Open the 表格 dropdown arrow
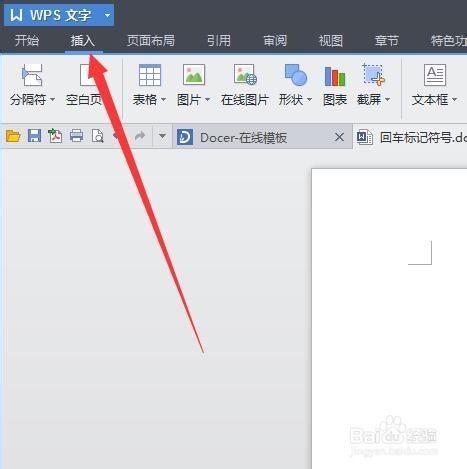Image resolution: width=467 pixels, height=469 pixels. click(x=163, y=99)
